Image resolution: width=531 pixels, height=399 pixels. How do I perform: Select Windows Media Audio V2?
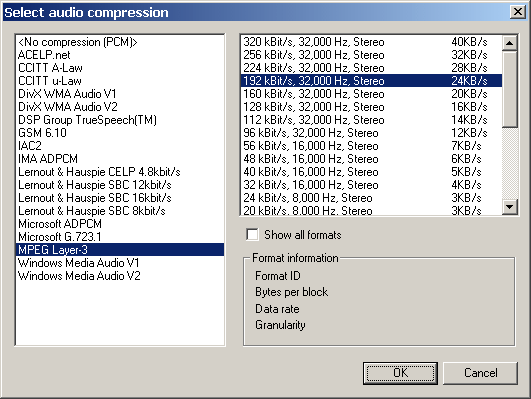coord(120,276)
